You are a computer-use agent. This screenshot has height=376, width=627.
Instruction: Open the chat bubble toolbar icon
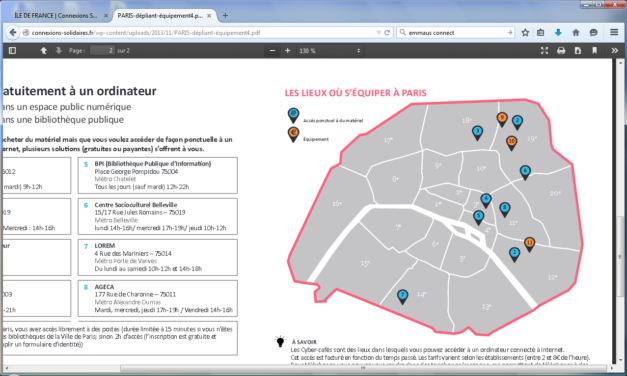[593, 33]
